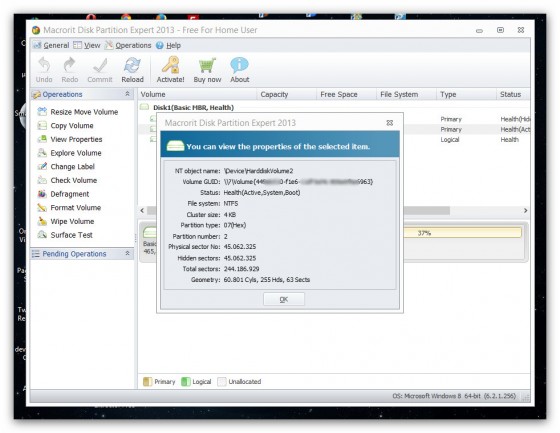Sort by File System column header
Viewport: 560px width, 433px height.
(406, 94)
